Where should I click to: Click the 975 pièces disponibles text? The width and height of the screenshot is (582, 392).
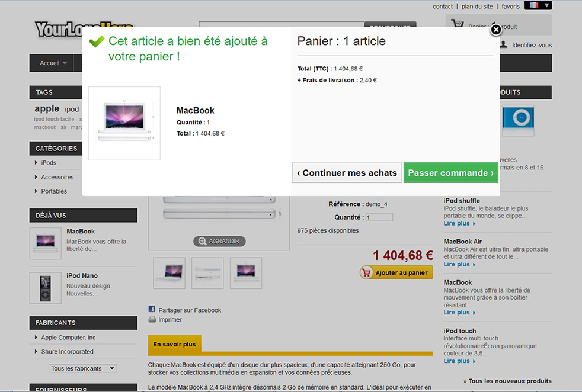point(328,230)
